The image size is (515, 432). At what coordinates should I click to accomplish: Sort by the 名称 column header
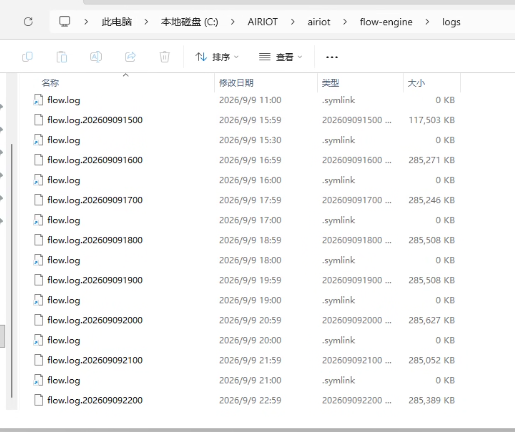pos(50,83)
